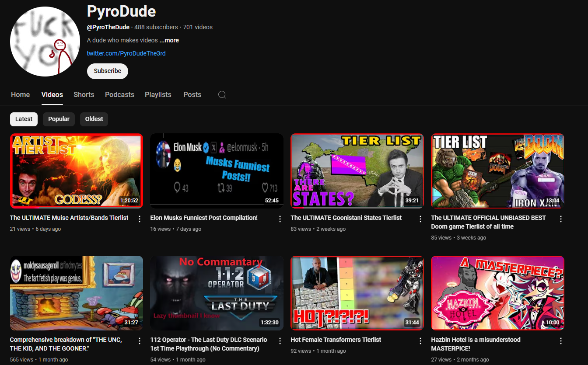This screenshot has width=588, height=365.
Task: Open title Hazbin Hotel is a misunderstood MASTERPICE!
Action: click(476, 344)
